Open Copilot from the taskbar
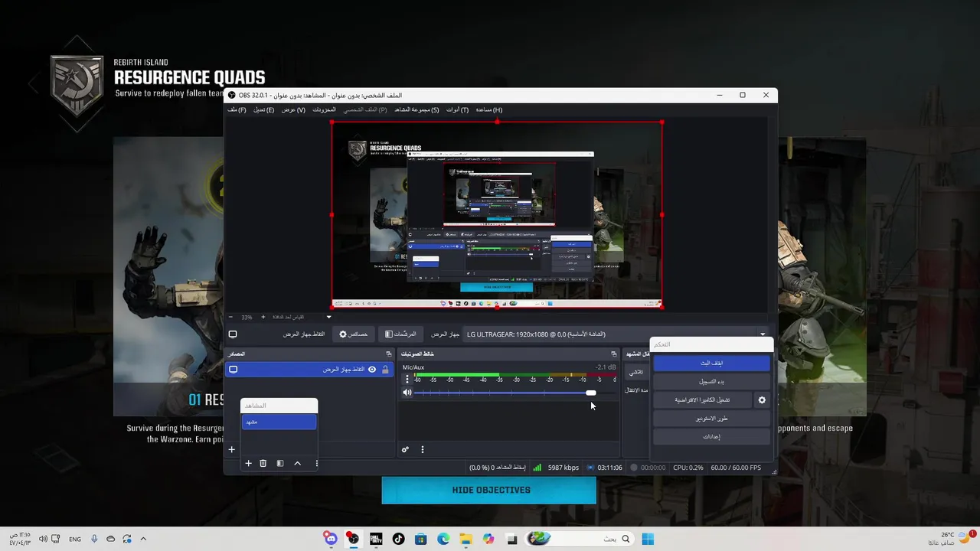This screenshot has height=551, width=980. [x=488, y=539]
